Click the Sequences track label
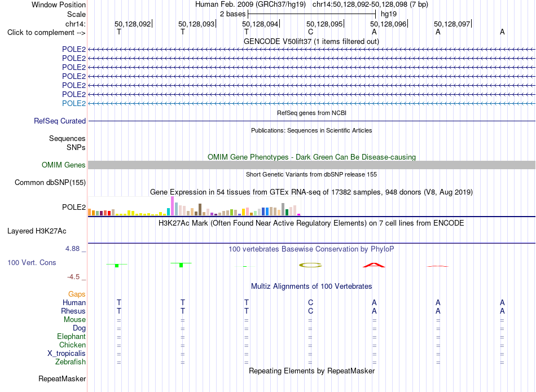The width and height of the screenshot is (536, 392). pos(67,138)
